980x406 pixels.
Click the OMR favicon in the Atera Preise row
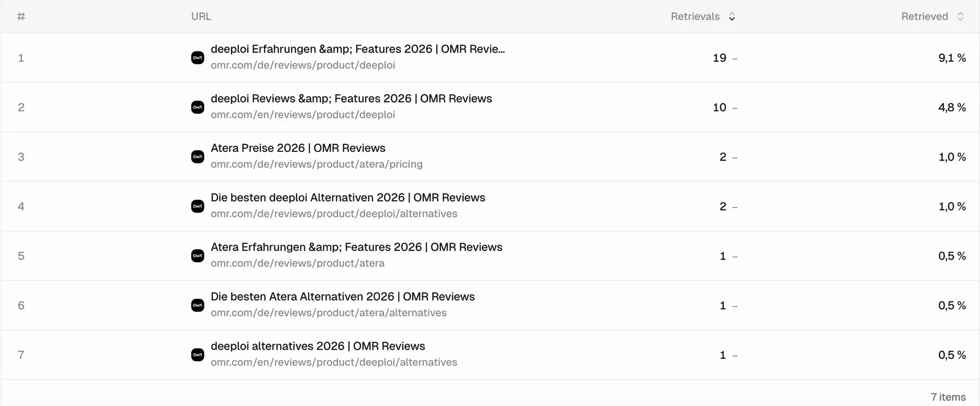[198, 157]
